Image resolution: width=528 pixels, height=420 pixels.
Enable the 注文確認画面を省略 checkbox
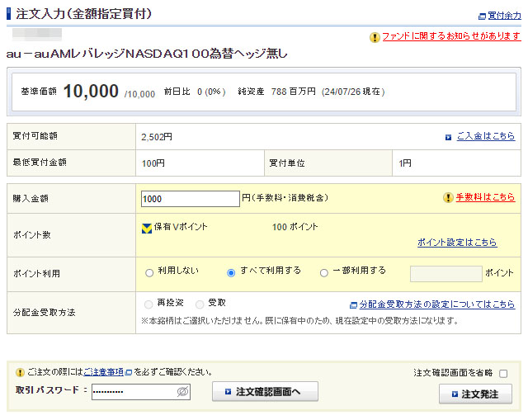(503, 374)
